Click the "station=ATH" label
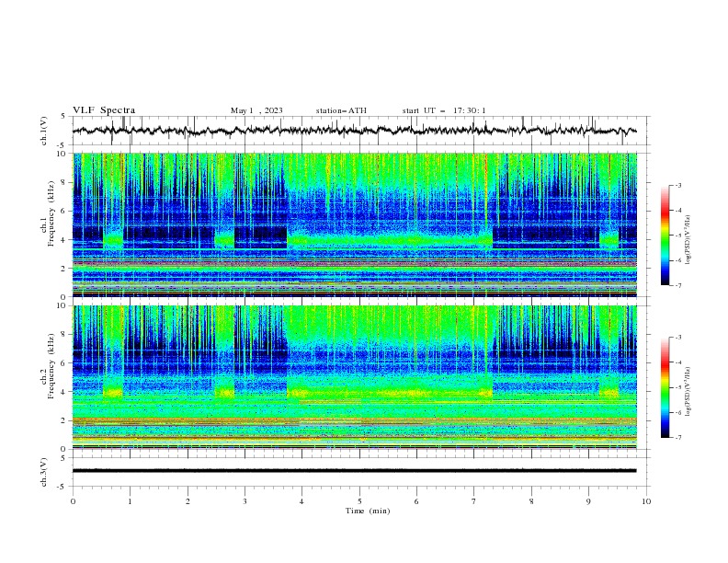 coord(341,110)
